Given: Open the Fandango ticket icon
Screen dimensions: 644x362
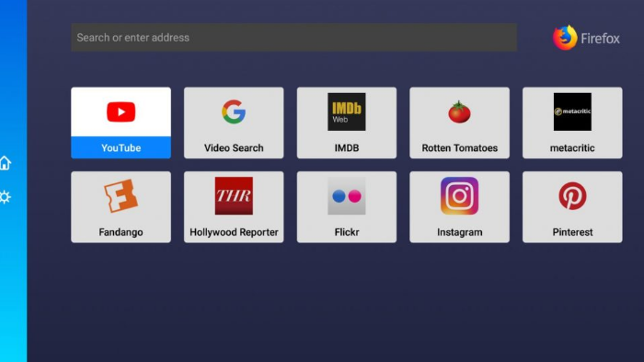Looking at the screenshot, I should (121, 196).
